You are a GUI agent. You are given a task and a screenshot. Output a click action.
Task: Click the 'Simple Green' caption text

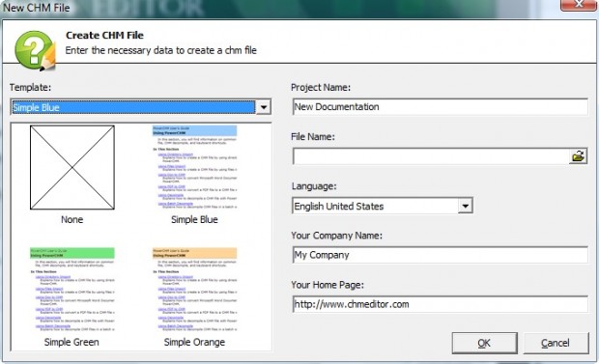pyautogui.click(x=71, y=342)
